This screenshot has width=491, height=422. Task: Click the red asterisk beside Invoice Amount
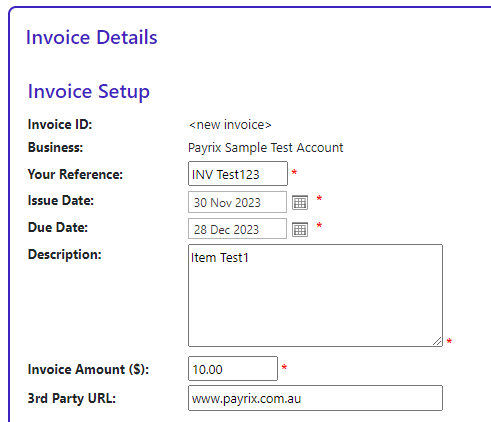point(284,367)
